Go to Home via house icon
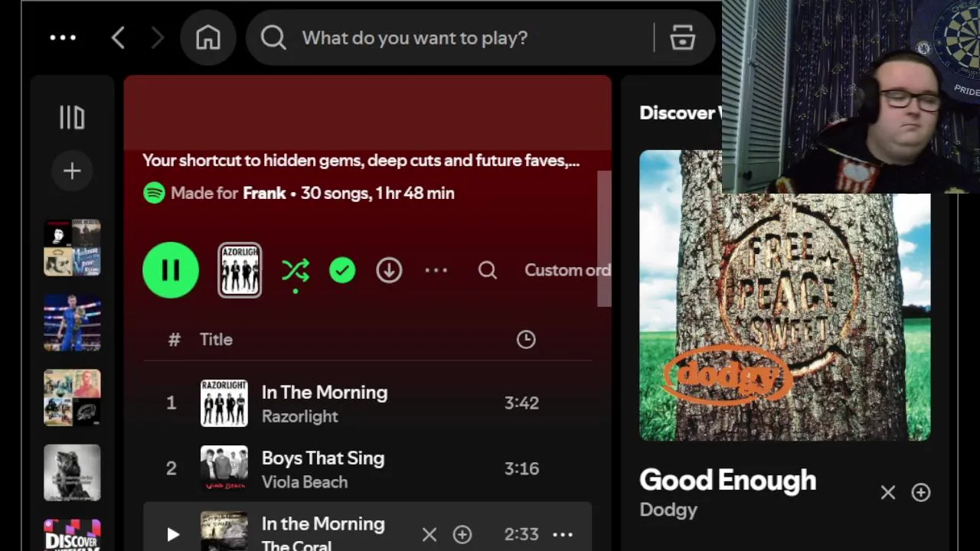This screenshot has height=551, width=980. 208,37
